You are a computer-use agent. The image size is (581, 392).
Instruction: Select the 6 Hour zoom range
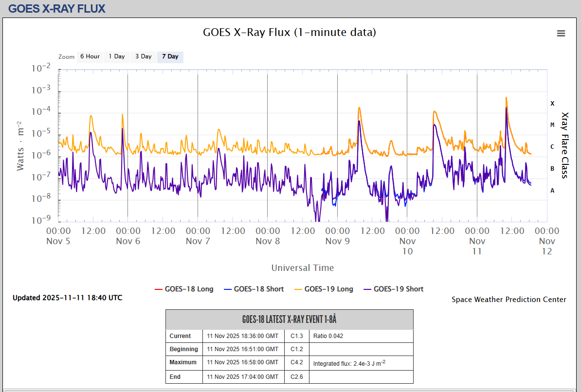(90, 56)
